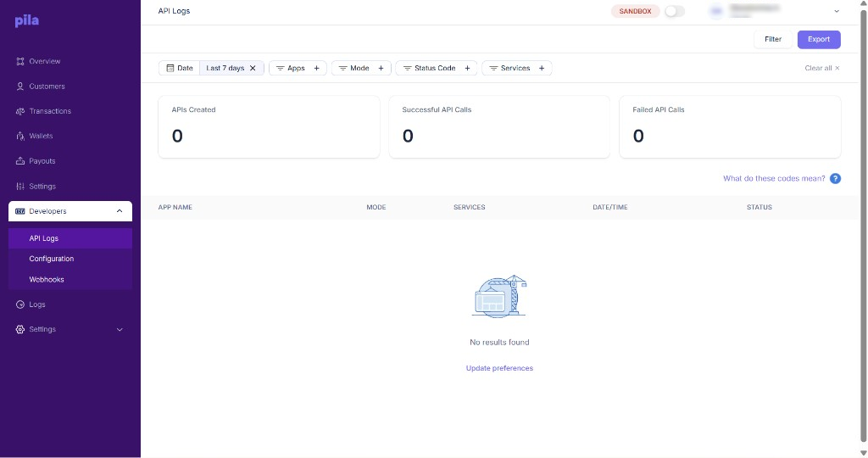This screenshot has width=868, height=458.
Task: Click the pila logo
Action: 26,21
